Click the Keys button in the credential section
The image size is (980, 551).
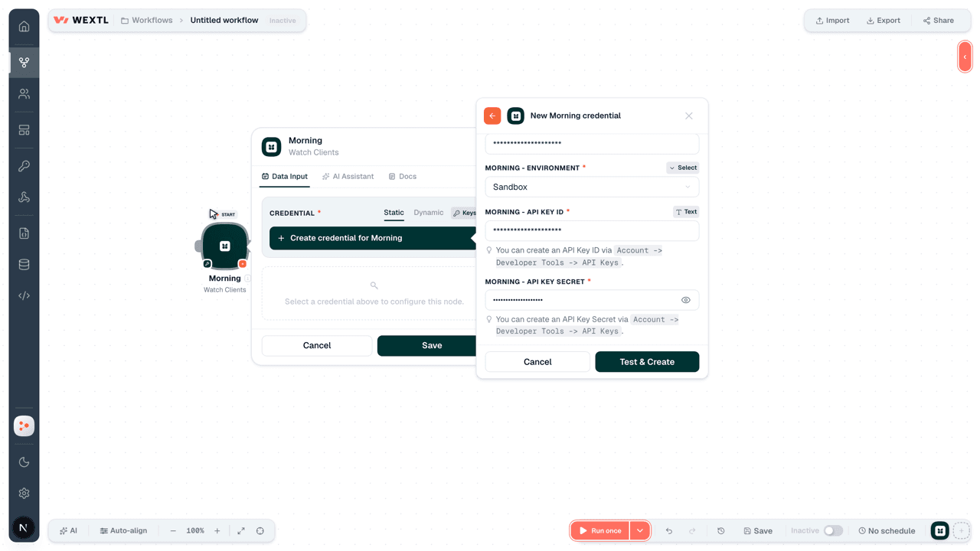(464, 214)
